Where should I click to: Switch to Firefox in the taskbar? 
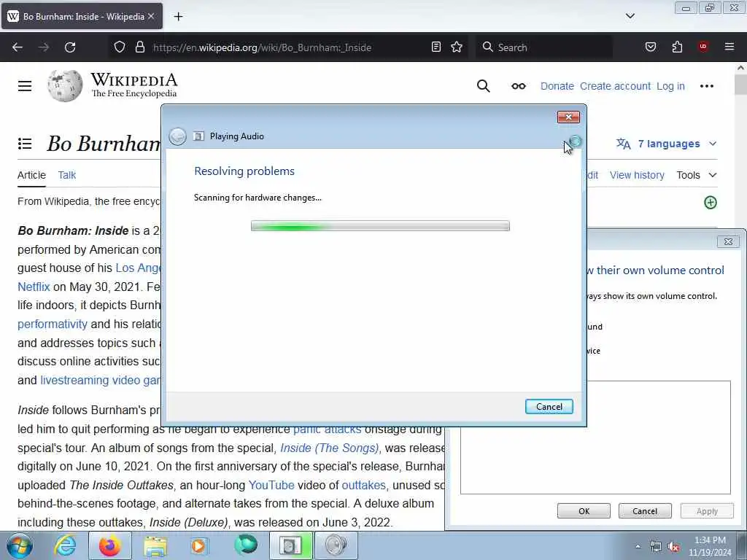coord(110,545)
